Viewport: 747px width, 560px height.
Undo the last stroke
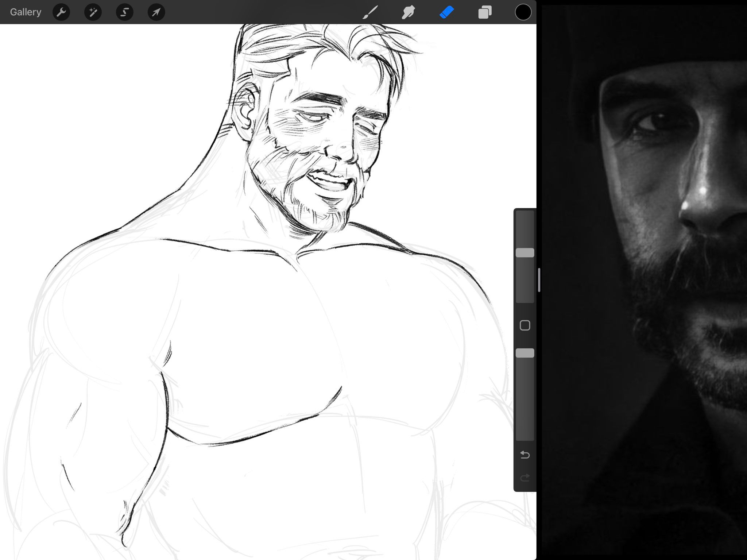(525, 455)
